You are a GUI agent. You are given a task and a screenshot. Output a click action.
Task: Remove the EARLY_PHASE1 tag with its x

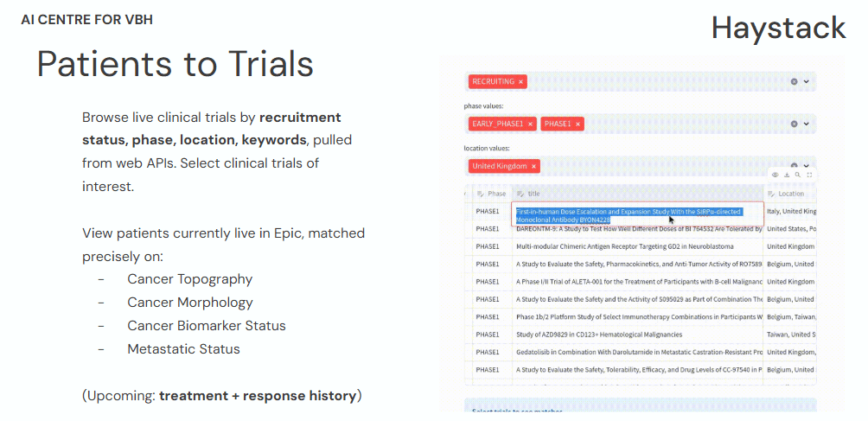pyautogui.click(x=530, y=124)
